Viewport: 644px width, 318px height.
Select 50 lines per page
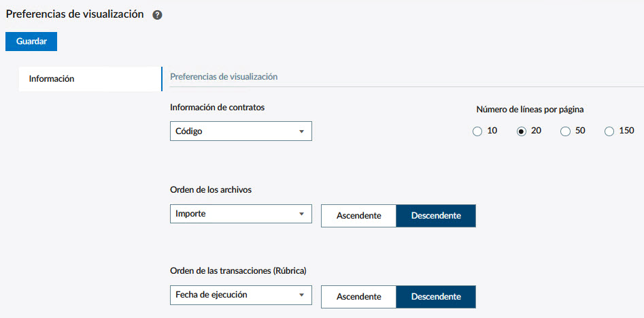point(565,131)
